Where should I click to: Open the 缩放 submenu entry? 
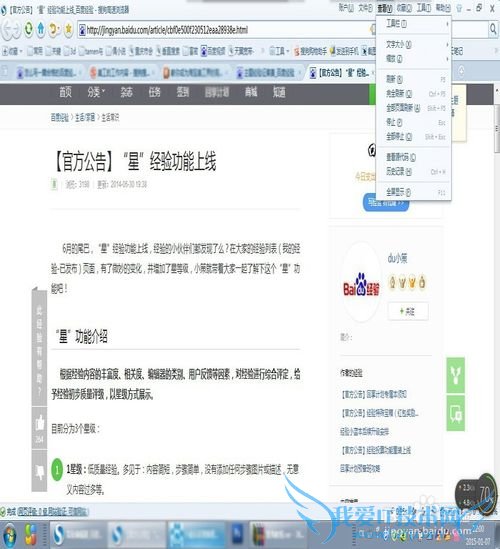[x=414, y=59]
